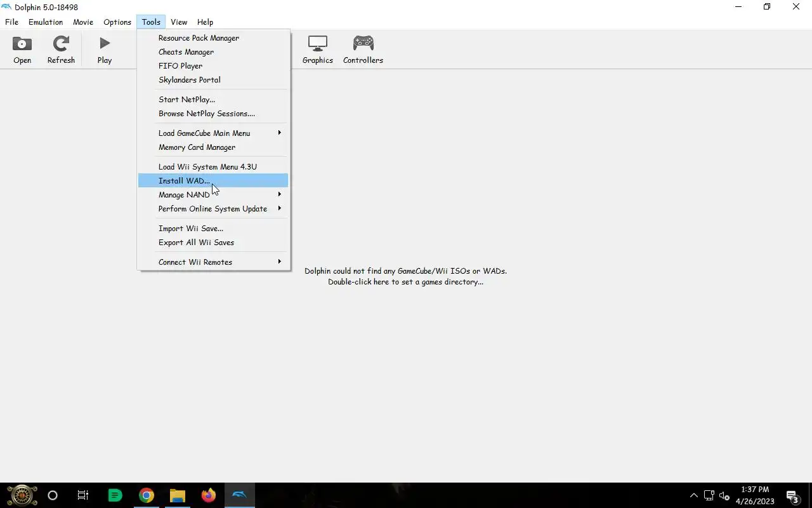Click the Refresh toolbar icon
The width and height of the screenshot is (812, 508).
pos(61,50)
